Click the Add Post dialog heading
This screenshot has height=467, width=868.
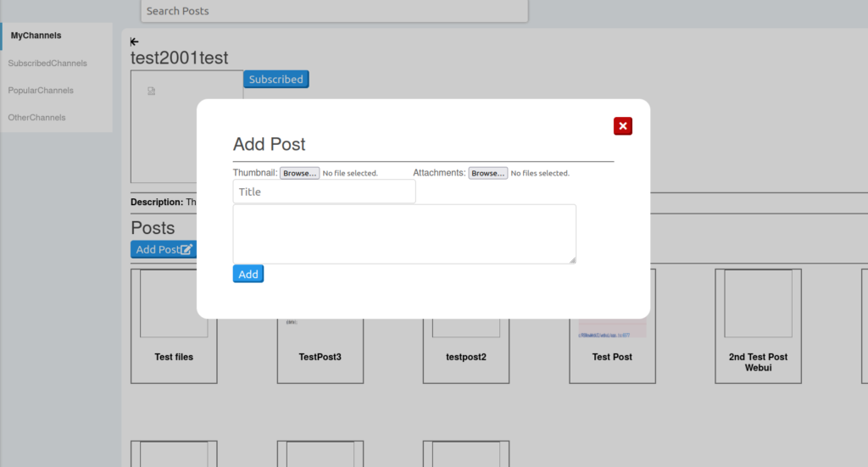(x=269, y=144)
